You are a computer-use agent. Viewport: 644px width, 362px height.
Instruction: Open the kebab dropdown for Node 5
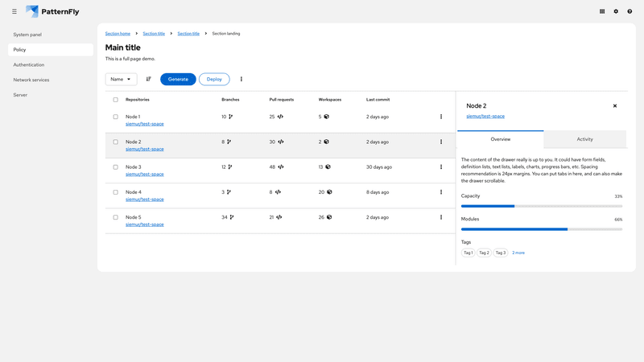[x=441, y=217]
